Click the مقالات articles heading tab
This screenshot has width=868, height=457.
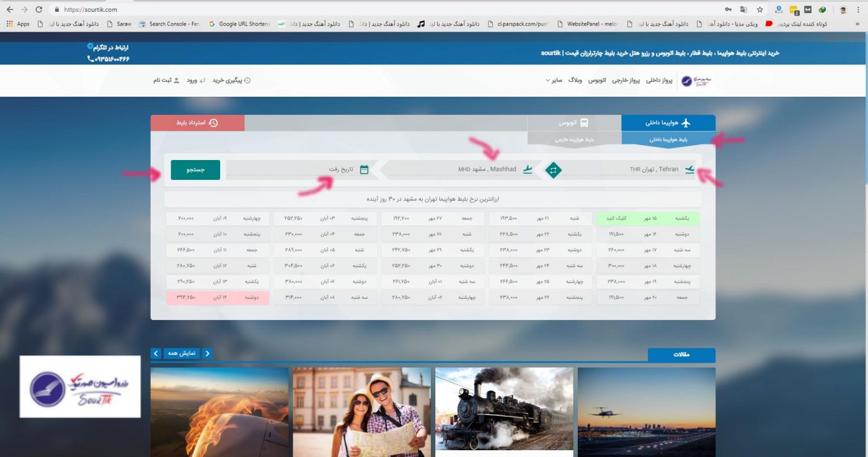pos(681,355)
